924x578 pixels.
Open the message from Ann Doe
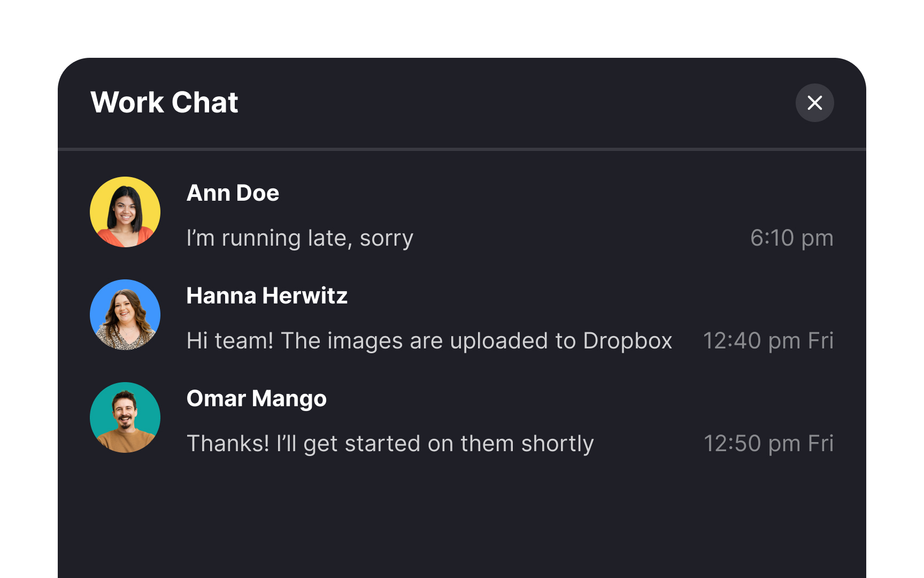(299, 238)
